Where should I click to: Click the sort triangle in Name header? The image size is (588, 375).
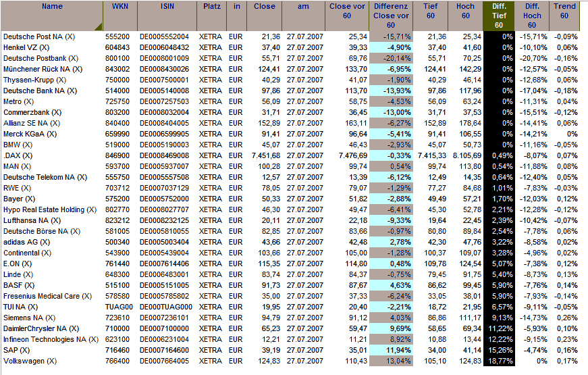click(x=99, y=26)
